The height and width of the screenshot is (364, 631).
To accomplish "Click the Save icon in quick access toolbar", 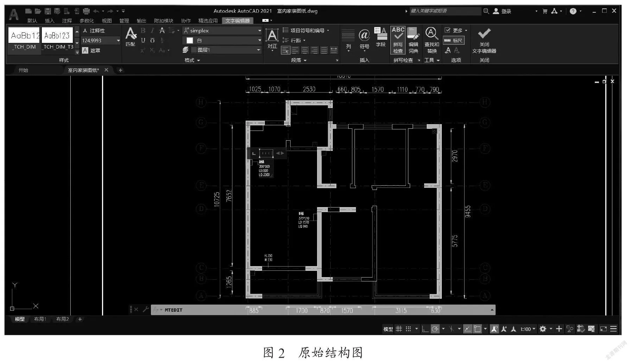I will tap(48, 11).
